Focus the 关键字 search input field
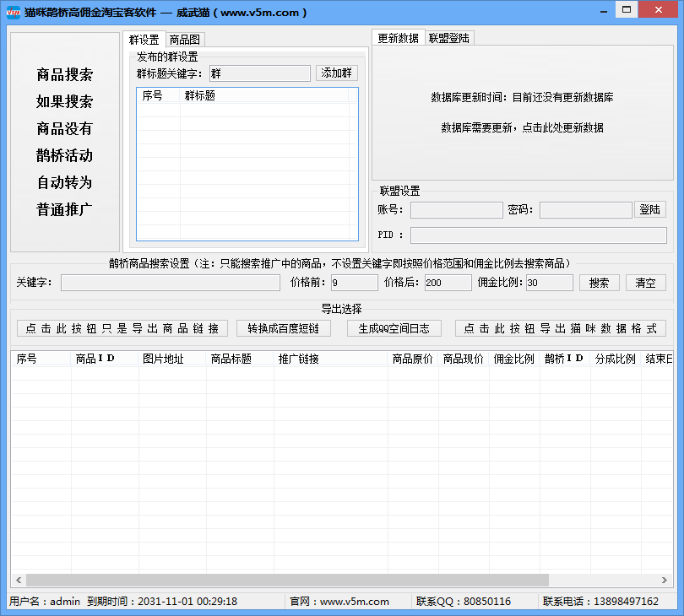The image size is (684, 616). pyautogui.click(x=170, y=283)
